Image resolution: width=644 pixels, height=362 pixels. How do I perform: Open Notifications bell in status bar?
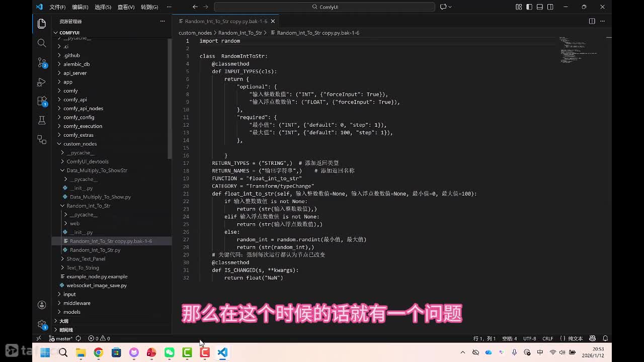pyautogui.click(x=605, y=338)
